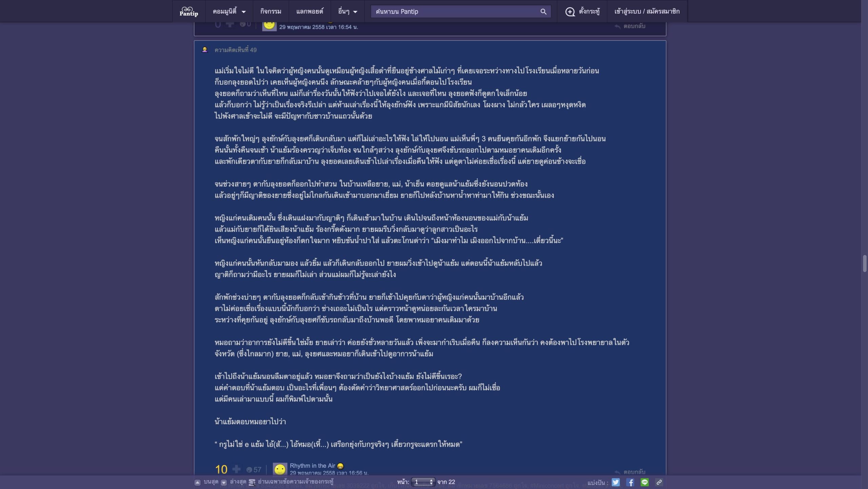Share on Twitter icon
Viewport: 868px width, 489px height.
pos(615,482)
